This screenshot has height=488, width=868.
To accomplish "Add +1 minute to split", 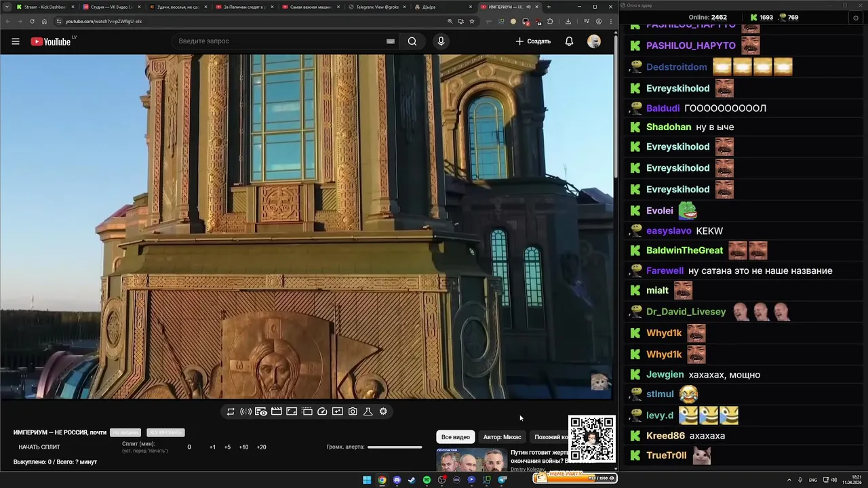I will (x=212, y=447).
